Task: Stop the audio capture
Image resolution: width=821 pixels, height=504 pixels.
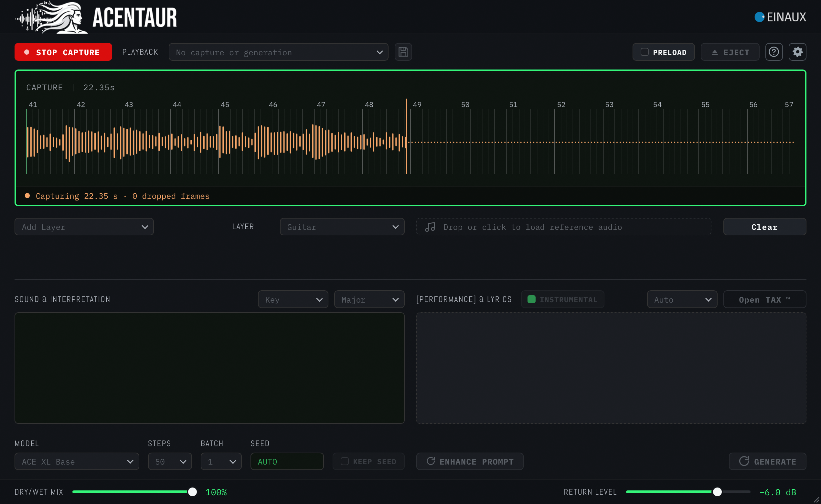Action: coord(63,52)
